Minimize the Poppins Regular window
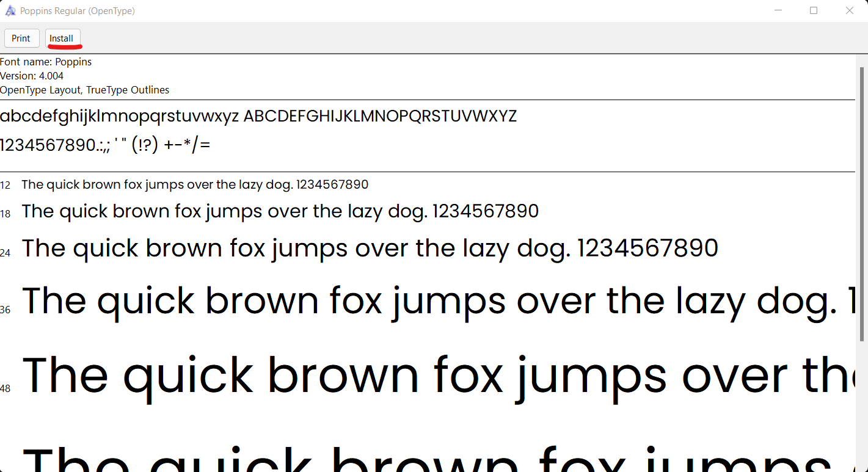 (x=778, y=10)
